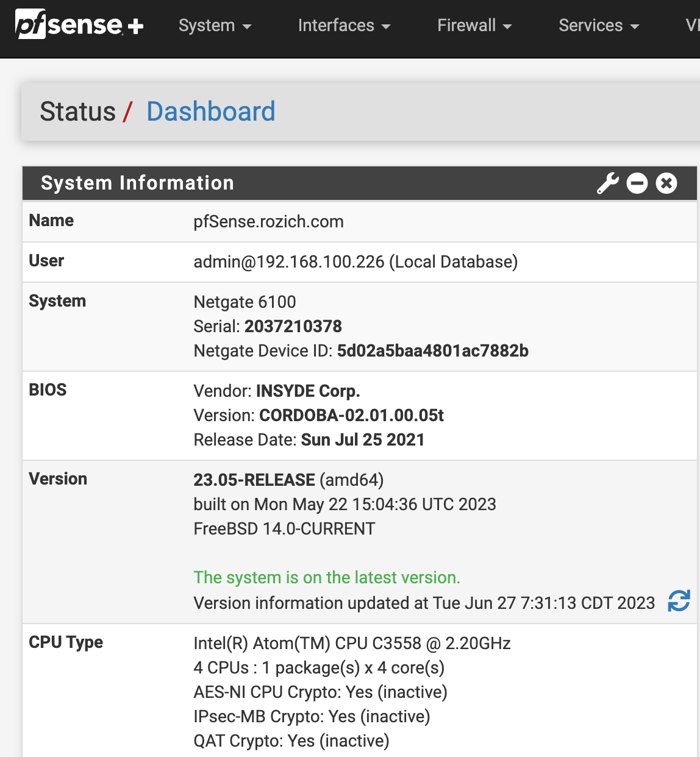Select the serial number 2037210378
Image resolution: width=700 pixels, height=757 pixels.
293,326
